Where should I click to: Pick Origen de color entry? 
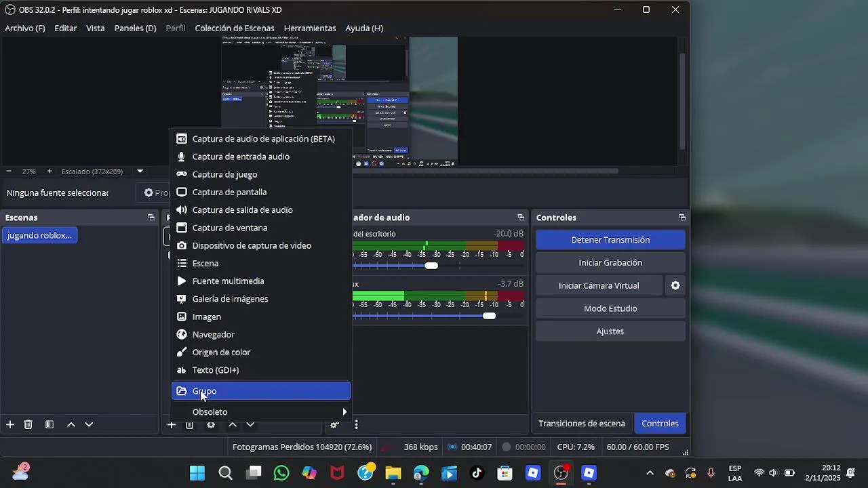[261, 352]
